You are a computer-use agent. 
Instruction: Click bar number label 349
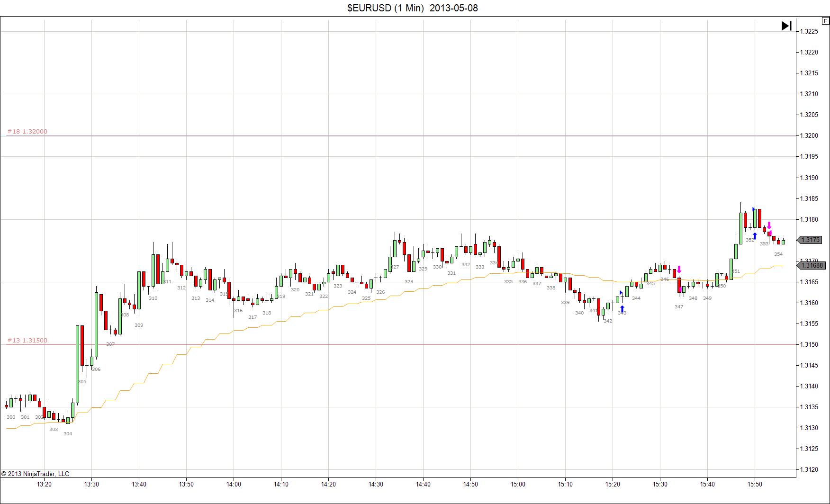pyautogui.click(x=707, y=298)
